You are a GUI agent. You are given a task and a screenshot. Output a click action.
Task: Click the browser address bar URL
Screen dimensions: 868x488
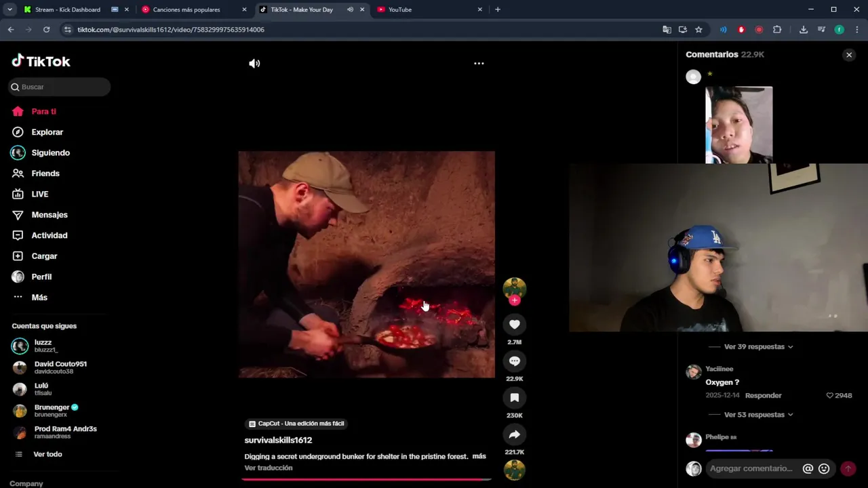click(171, 30)
